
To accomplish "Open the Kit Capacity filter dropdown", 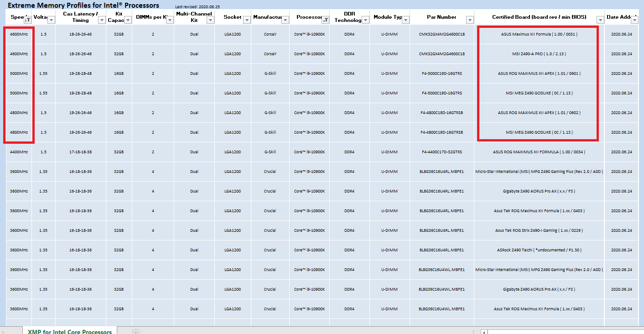I will (x=128, y=20).
